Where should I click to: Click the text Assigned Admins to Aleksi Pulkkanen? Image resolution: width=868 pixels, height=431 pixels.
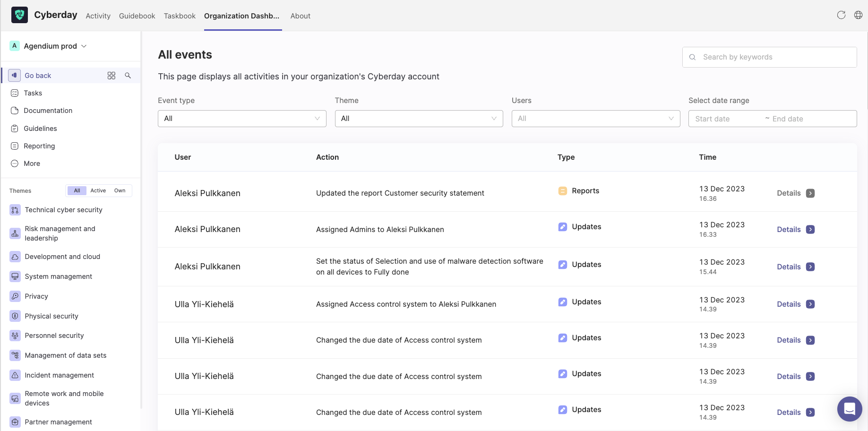(380, 230)
